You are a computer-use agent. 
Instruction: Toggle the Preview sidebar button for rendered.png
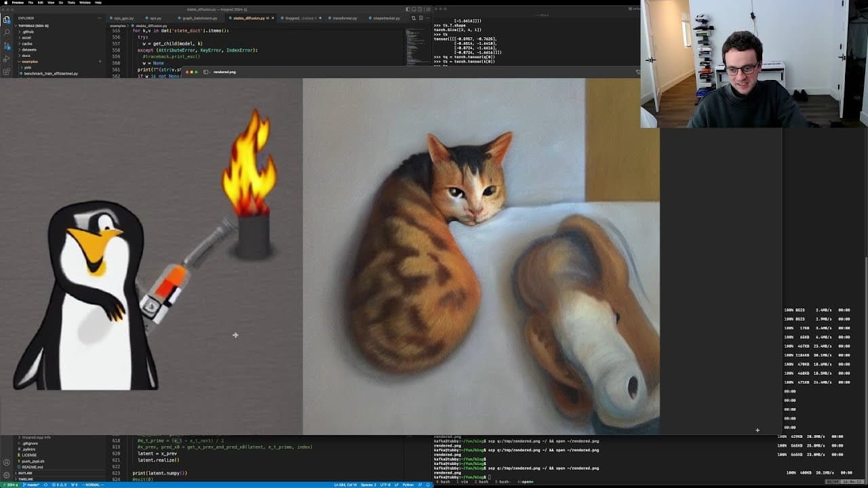coord(208,72)
